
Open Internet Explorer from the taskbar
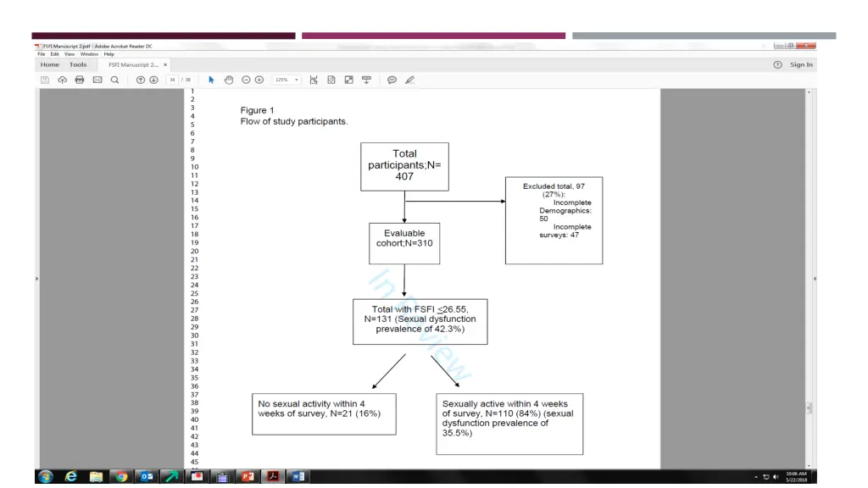pos(71,476)
